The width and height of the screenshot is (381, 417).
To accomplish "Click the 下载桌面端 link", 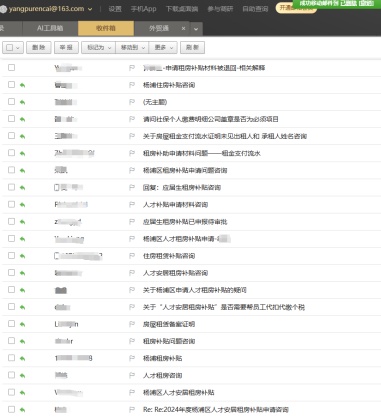I will (x=182, y=9).
